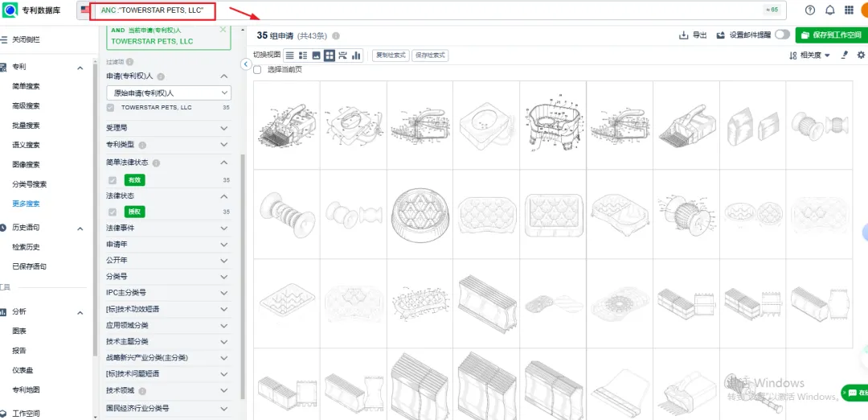Image resolution: width=868 pixels, height=420 pixels.
Task: Open 已保存语句 in sidebar
Action: pos(30,266)
